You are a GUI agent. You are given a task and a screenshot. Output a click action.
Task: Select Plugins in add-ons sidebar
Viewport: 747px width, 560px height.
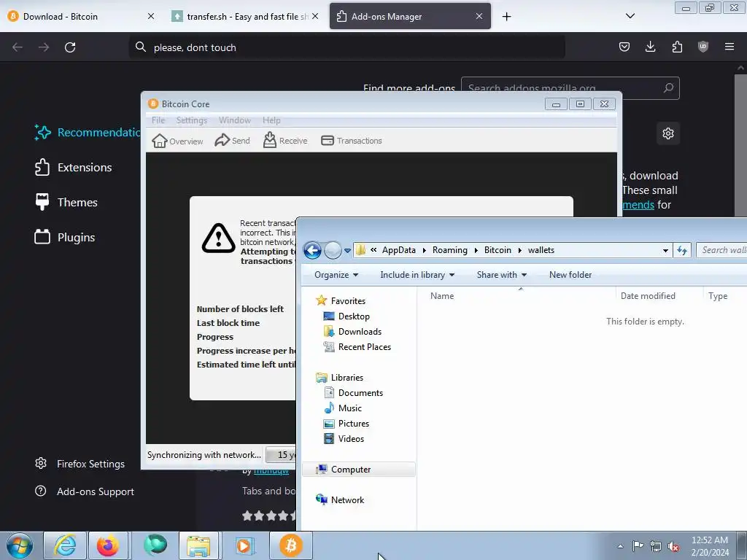pos(65,237)
